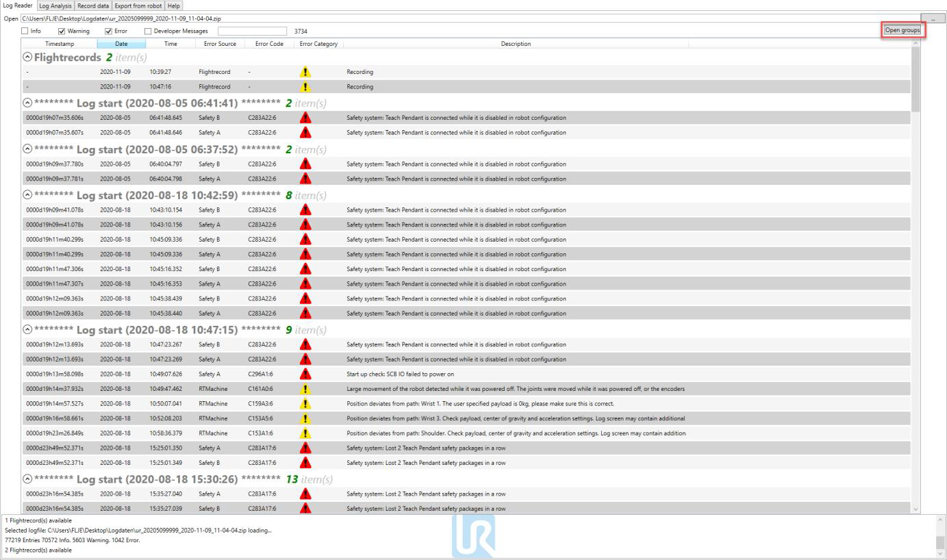Click the warning icon for Wrist 3 deviation C153A5:6
This screenshot has width=947, height=560.
click(305, 418)
